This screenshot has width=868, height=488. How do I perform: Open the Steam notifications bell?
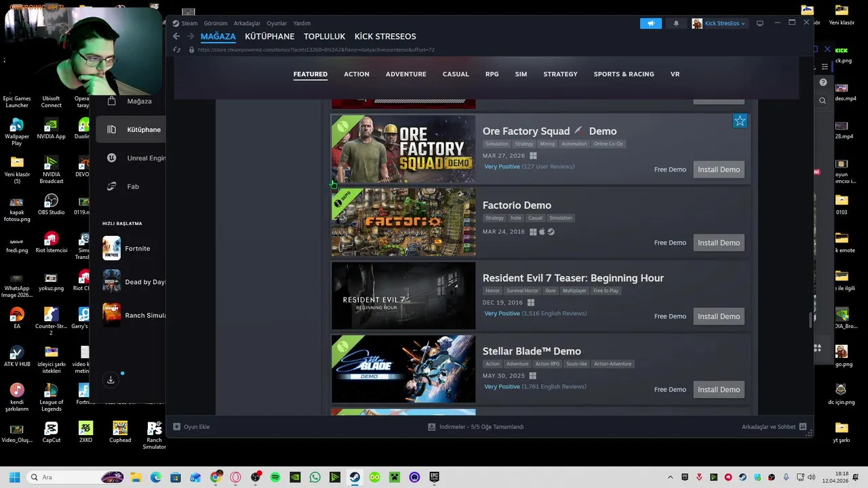[x=676, y=23]
